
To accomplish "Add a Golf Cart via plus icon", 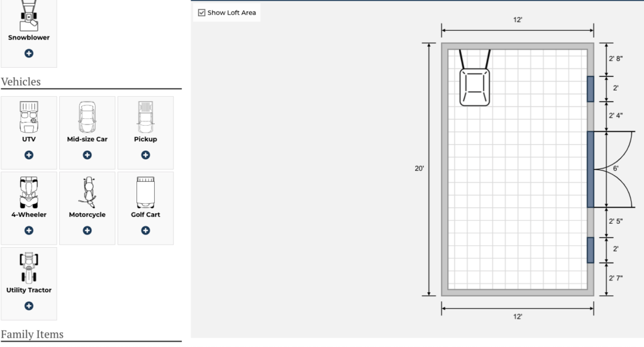I will pos(145,230).
